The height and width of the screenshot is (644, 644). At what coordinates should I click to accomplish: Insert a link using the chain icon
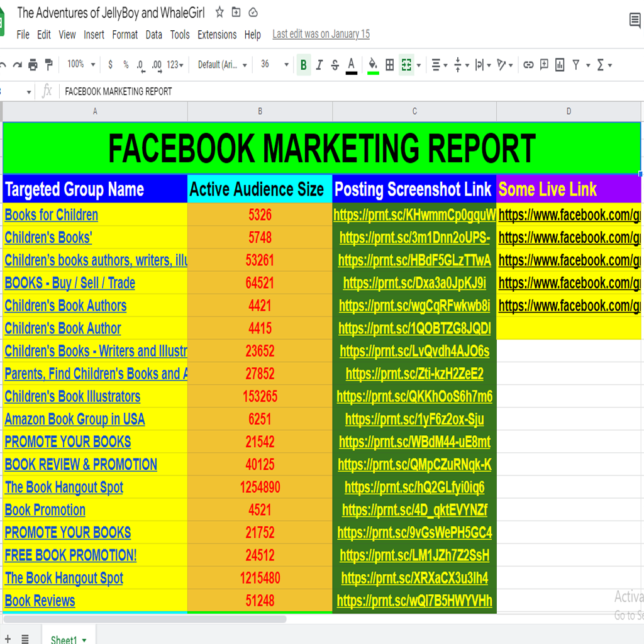click(x=528, y=65)
